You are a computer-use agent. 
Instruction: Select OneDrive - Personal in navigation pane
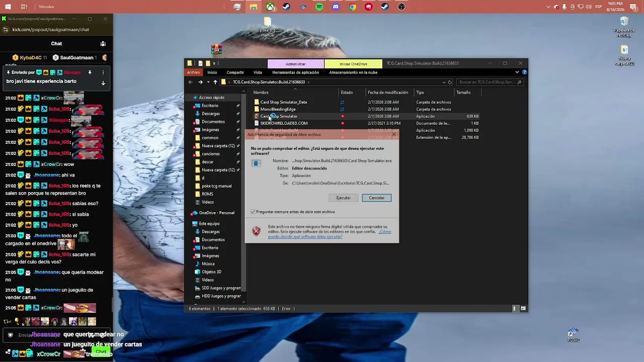(217, 213)
